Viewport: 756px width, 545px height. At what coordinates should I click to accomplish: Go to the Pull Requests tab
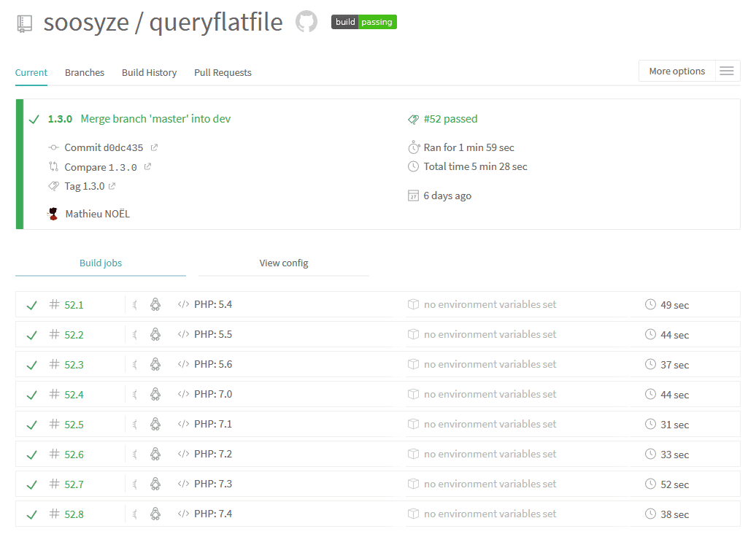(223, 72)
